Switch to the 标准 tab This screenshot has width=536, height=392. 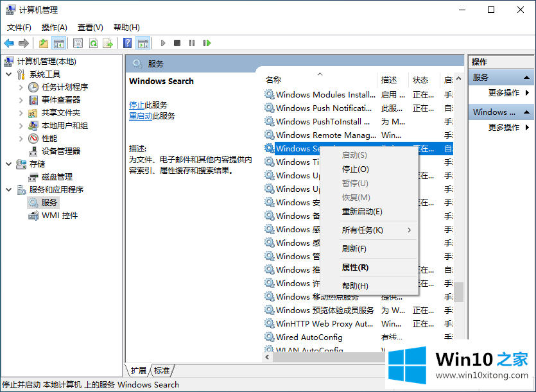click(x=162, y=371)
